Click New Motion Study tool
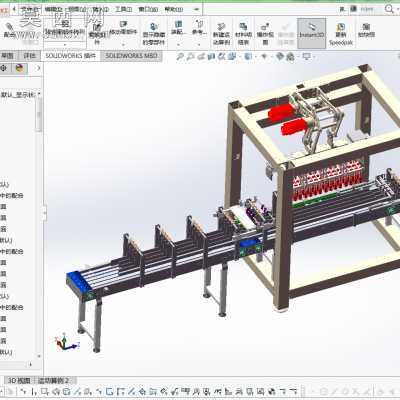The height and width of the screenshot is (400, 400). tap(221, 33)
